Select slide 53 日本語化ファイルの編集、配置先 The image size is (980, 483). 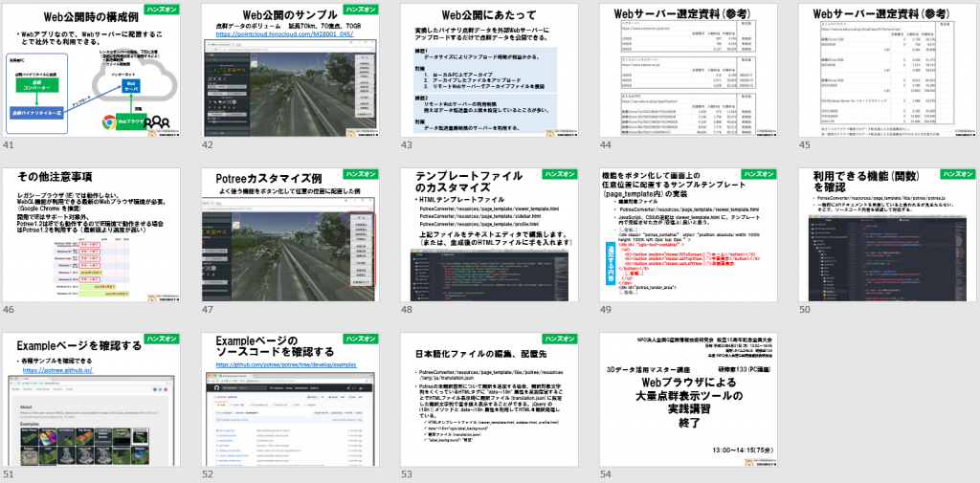click(487, 400)
